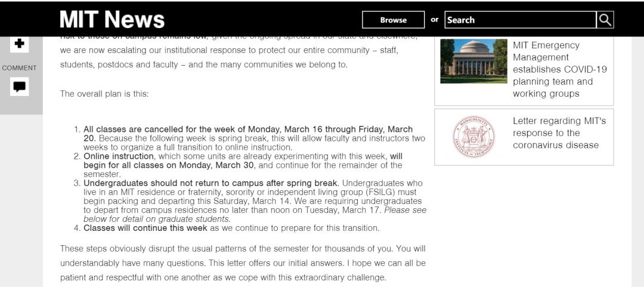Open the MIT dome building thumbnail
The width and height of the screenshot is (644, 287).
[x=473, y=61]
